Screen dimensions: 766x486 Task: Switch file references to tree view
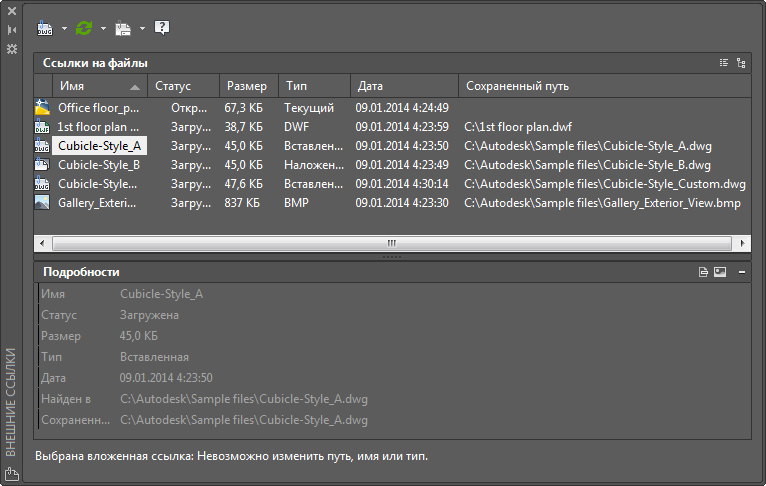pos(741,63)
